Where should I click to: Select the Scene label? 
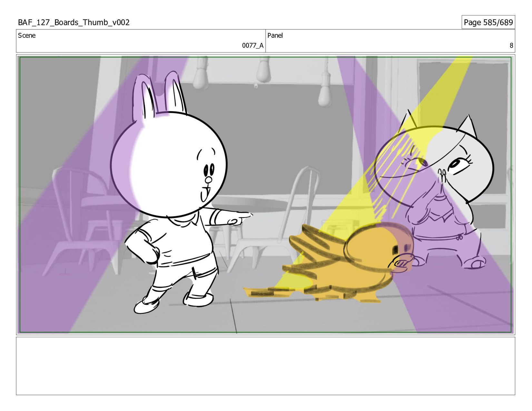(27, 35)
